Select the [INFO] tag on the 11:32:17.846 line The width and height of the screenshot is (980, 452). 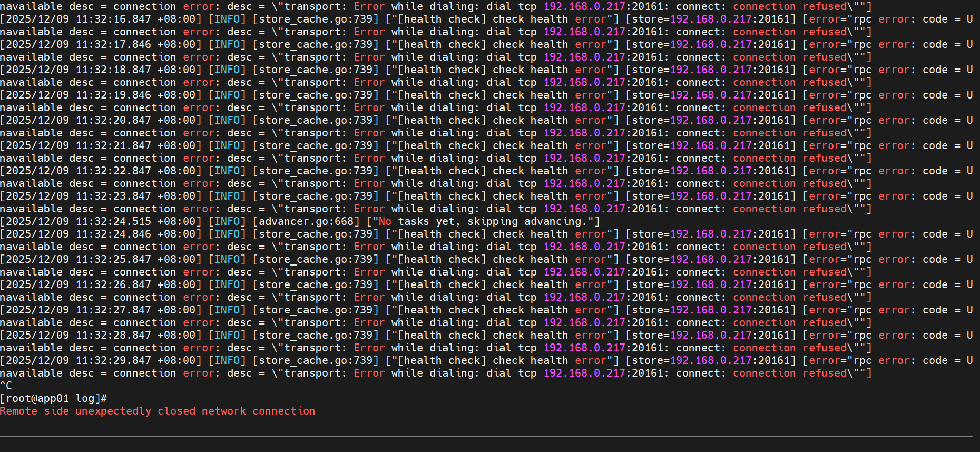(227, 45)
